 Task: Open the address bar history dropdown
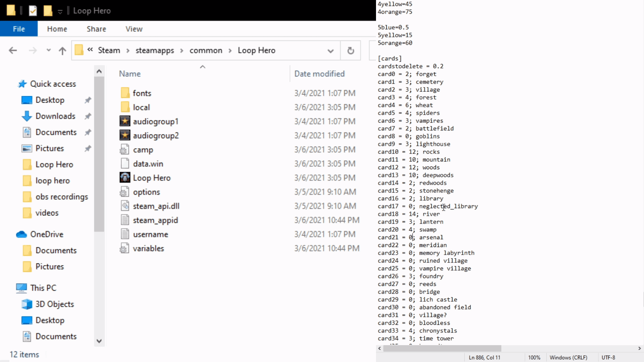click(331, 50)
